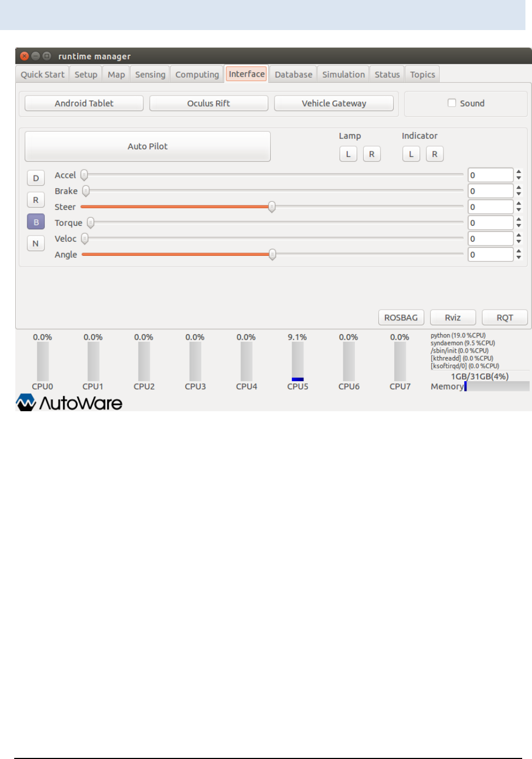Open the Simulation tab

coord(343,74)
